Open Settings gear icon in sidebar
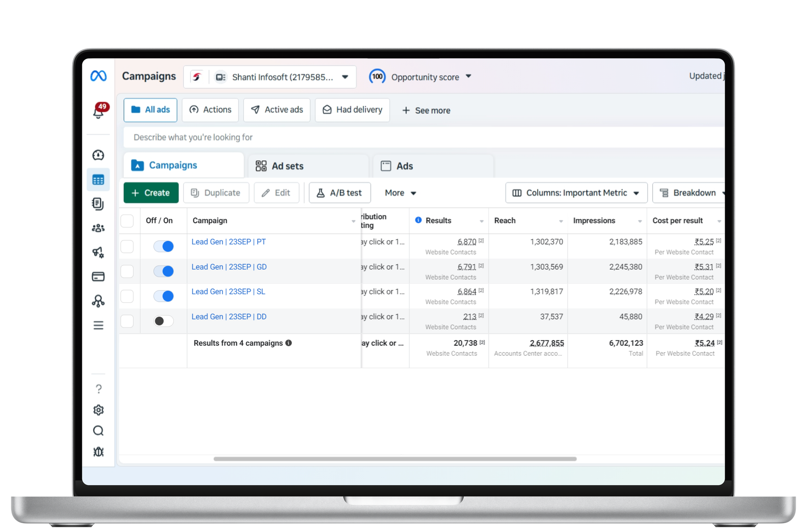The height and width of the screenshot is (532, 807). click(98, 410)
